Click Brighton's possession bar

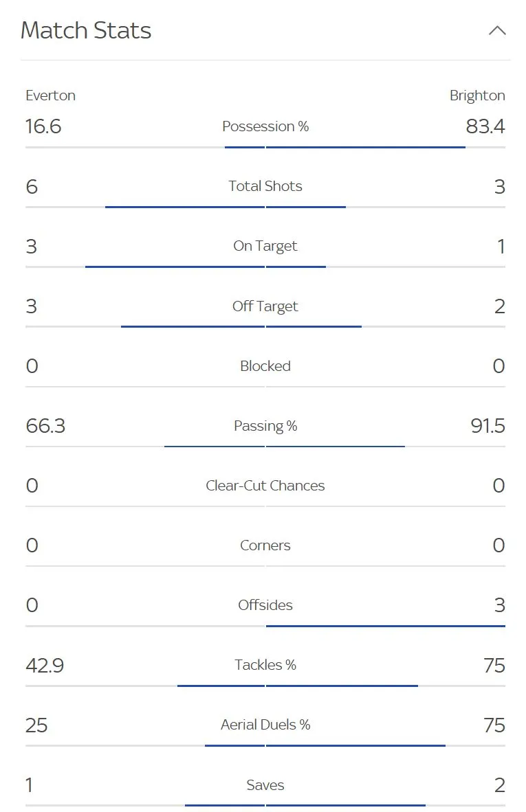click(x=364, y=146)
